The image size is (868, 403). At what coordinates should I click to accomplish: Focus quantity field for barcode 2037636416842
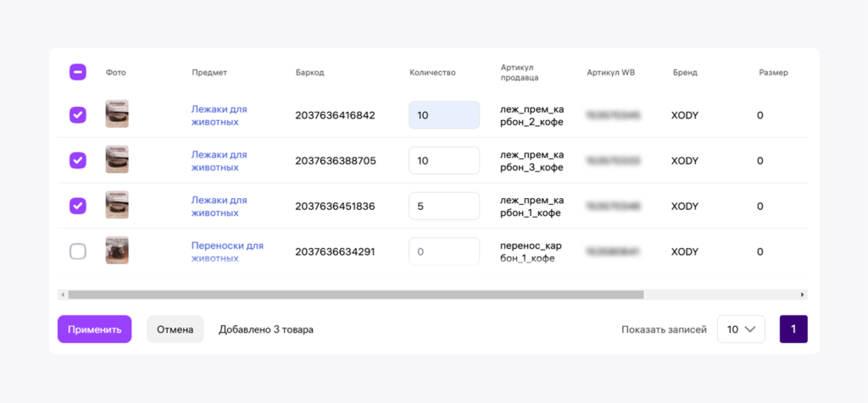444,115
